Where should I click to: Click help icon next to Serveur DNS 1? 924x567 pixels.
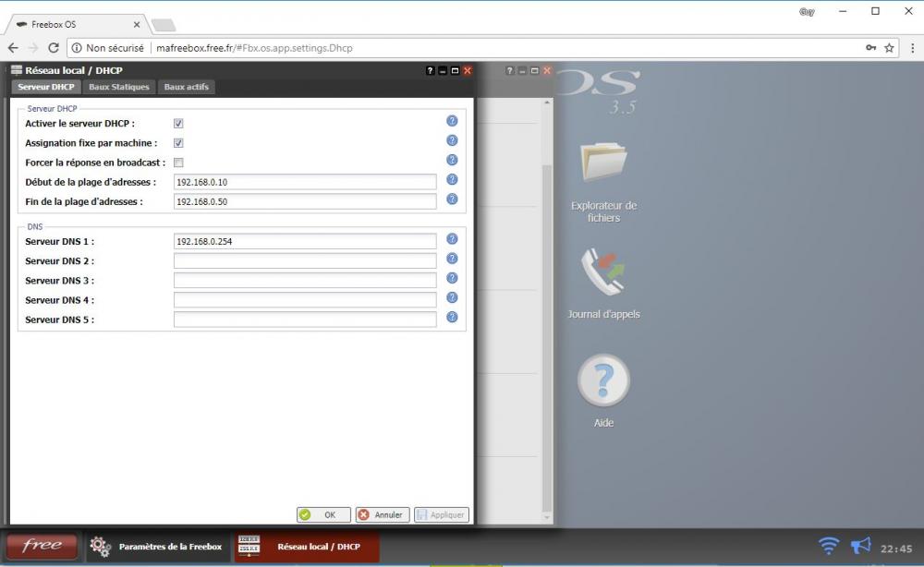point(452,238)
